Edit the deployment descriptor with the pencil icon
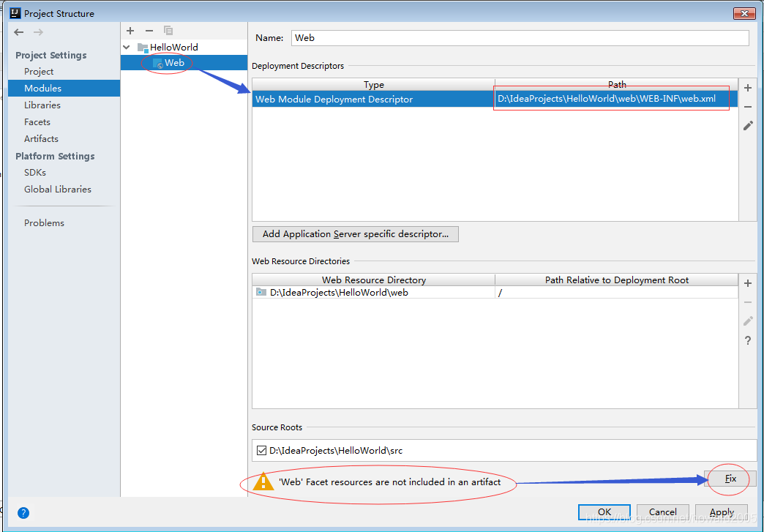764x532 pixels. (748, 126)
